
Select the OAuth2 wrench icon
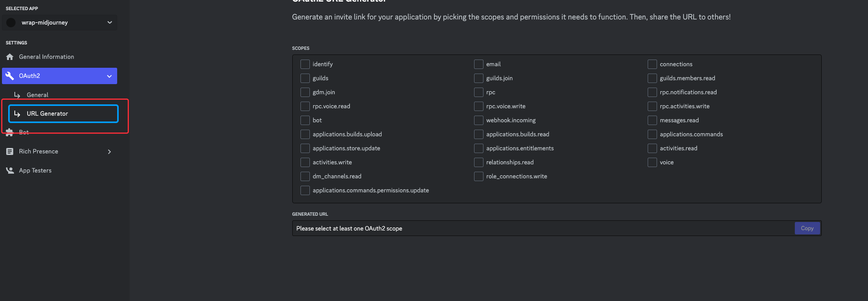tap(10, 76)
